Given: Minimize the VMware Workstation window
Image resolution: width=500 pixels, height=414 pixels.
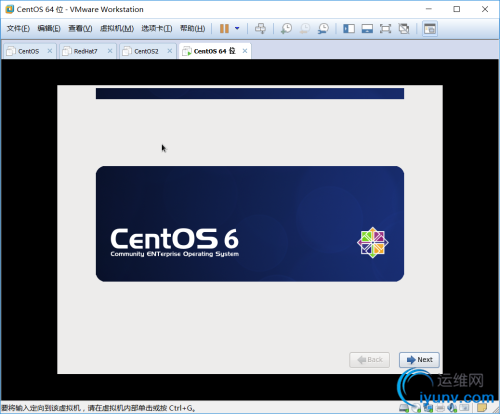Looking at the screenshot, I should [x=429, y=9].
